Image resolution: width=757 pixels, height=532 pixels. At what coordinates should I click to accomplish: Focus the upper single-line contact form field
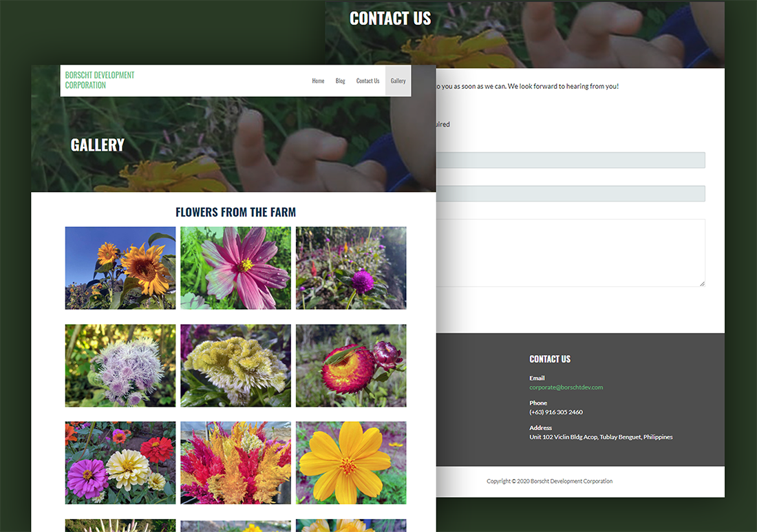click(x=570, y=160)
